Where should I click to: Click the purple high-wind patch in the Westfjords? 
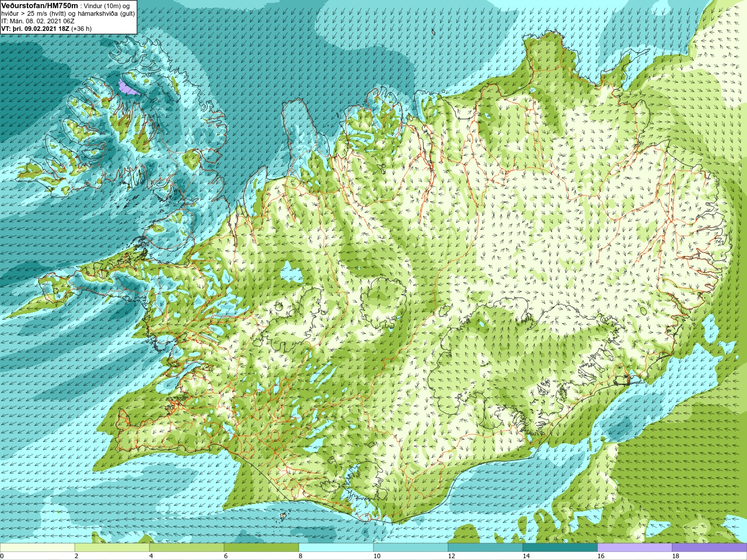tap(127, 88)
